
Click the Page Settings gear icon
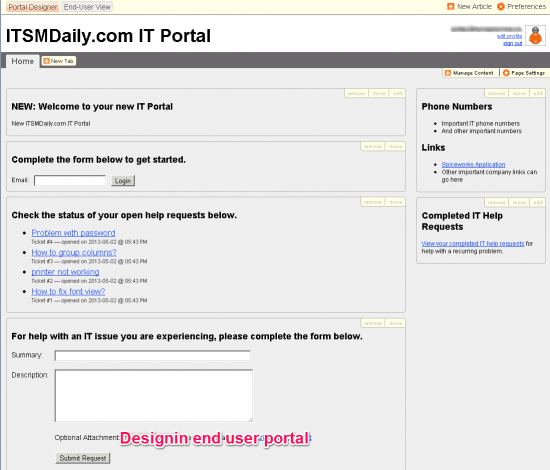tap(506, 73)
